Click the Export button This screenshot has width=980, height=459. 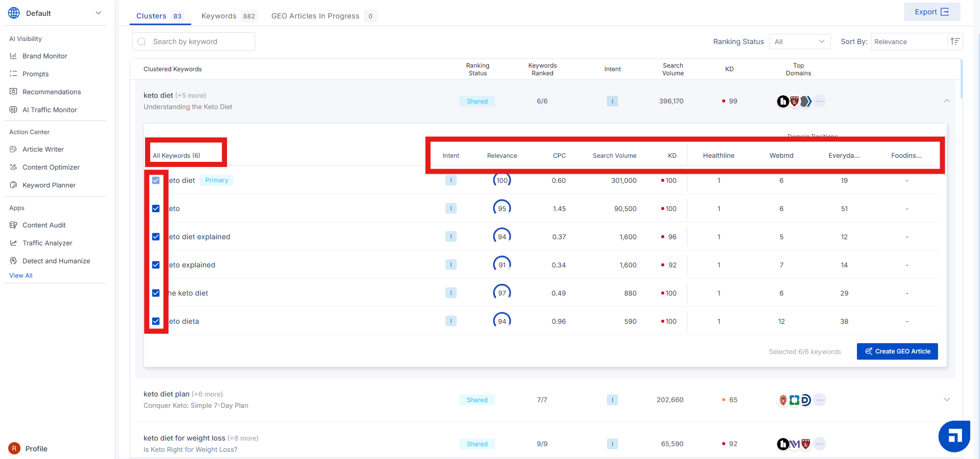pyautogui.click(x=931, y=12)
